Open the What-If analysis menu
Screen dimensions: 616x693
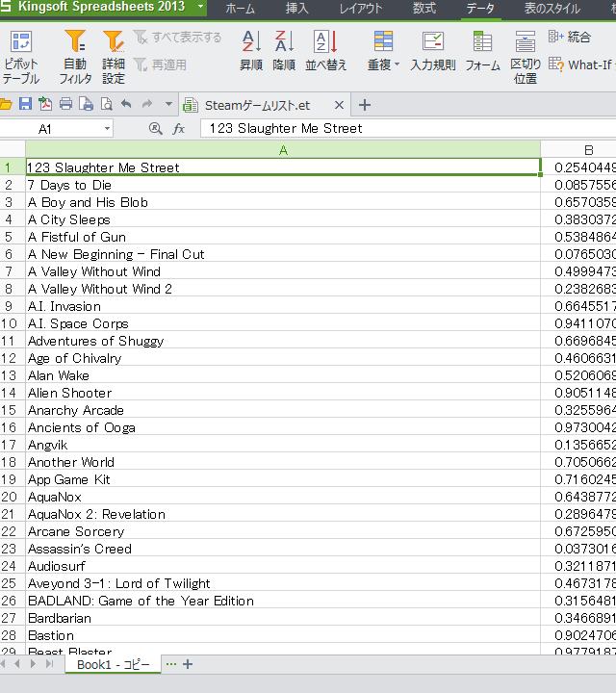(581, 65)
